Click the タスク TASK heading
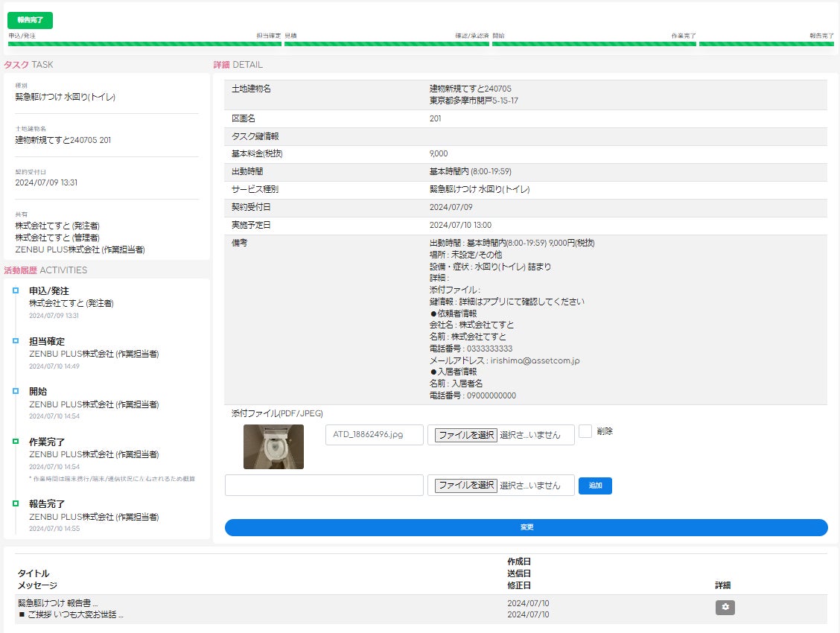The height and width of the screenshot is (633, 840). click(x=28, y=65)
